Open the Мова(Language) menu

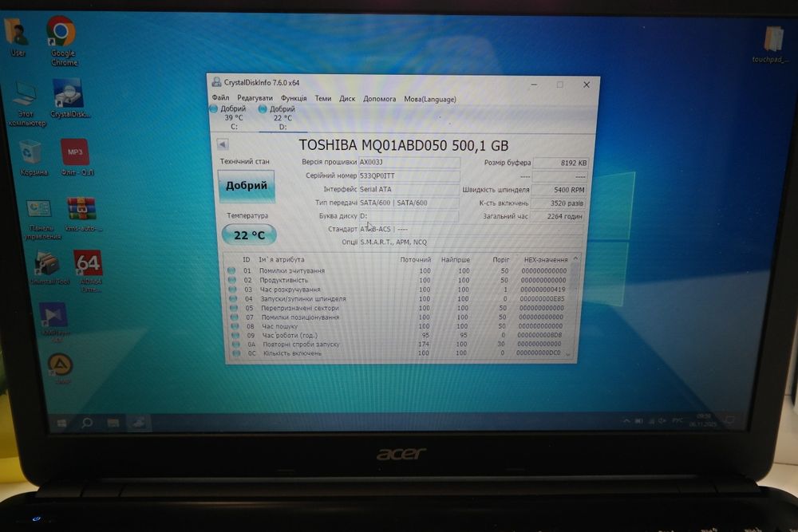tap(430, 99)
